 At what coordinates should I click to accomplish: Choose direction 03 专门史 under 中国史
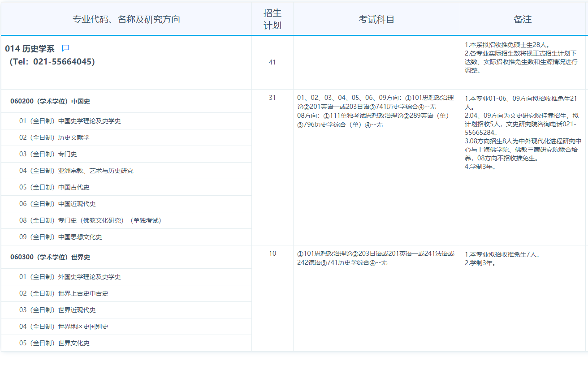pos(48,154)
